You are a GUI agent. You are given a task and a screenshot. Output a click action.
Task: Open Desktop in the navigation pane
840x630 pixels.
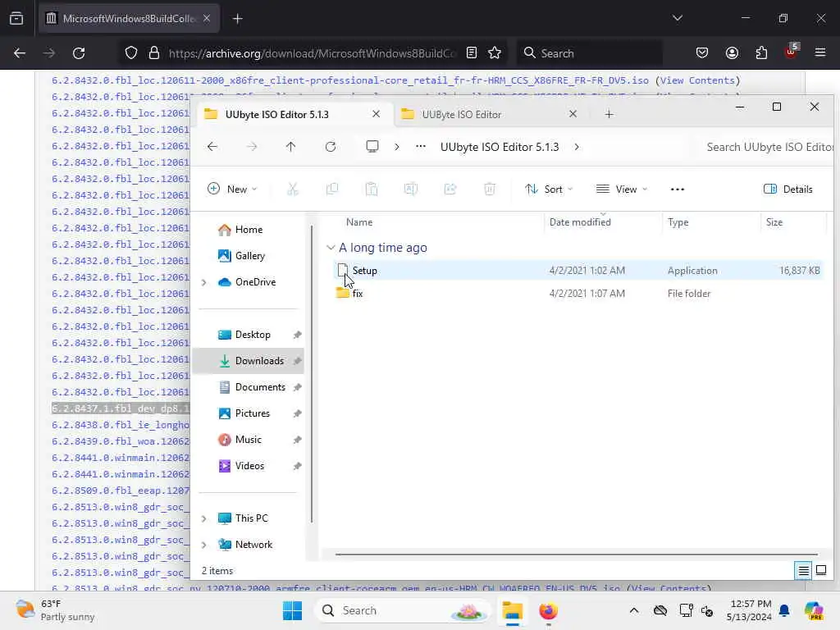coord(252,335)
